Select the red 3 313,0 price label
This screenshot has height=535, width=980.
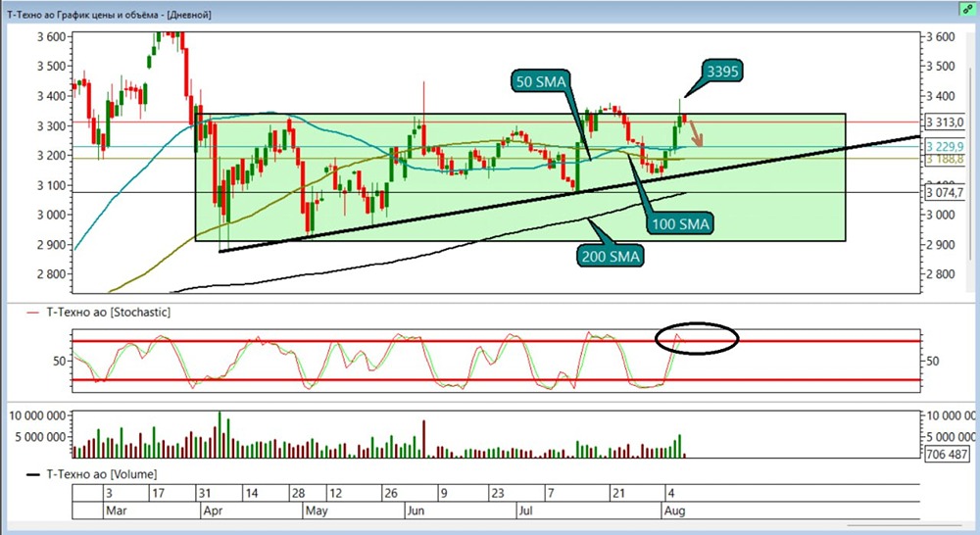945,122
